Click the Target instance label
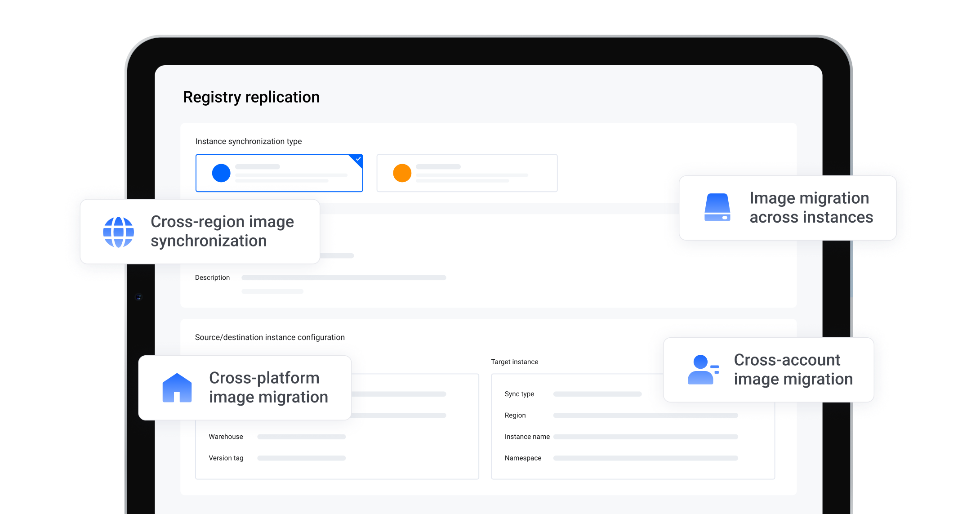This screenshot has width=980, height=514. click(x=514, y=362)
